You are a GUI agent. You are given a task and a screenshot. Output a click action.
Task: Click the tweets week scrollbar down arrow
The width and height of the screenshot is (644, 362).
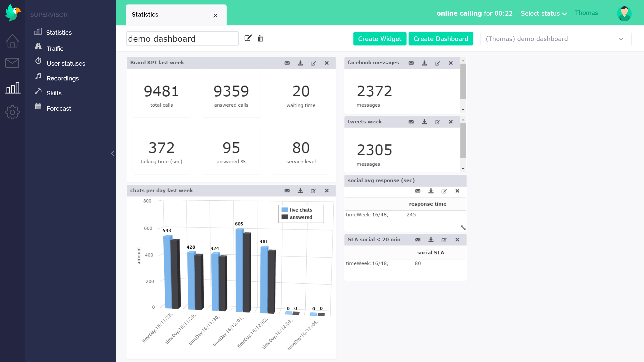tap(463, 169)
